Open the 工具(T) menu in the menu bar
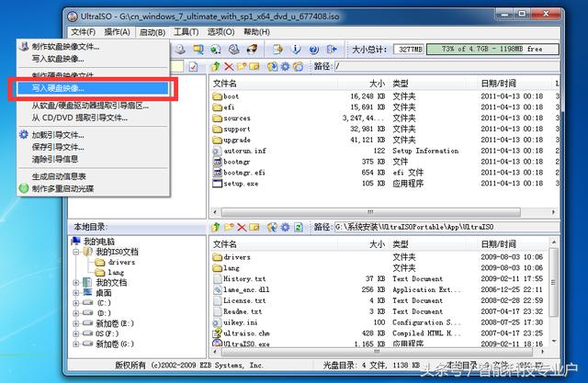Image resolution: width=588 pixels, height=383 pixels. pyautogui.click(x=186, y=32)
